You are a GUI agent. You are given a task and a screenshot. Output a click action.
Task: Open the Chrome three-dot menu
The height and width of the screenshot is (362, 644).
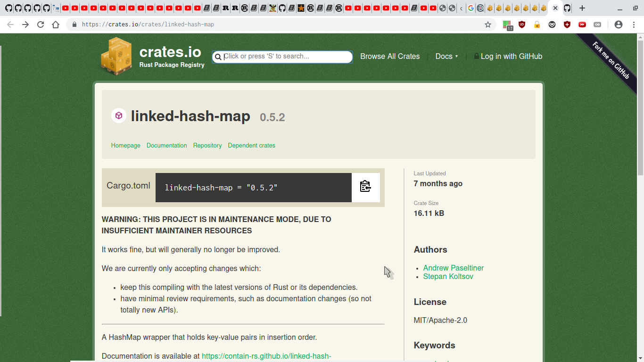point(634,25)
